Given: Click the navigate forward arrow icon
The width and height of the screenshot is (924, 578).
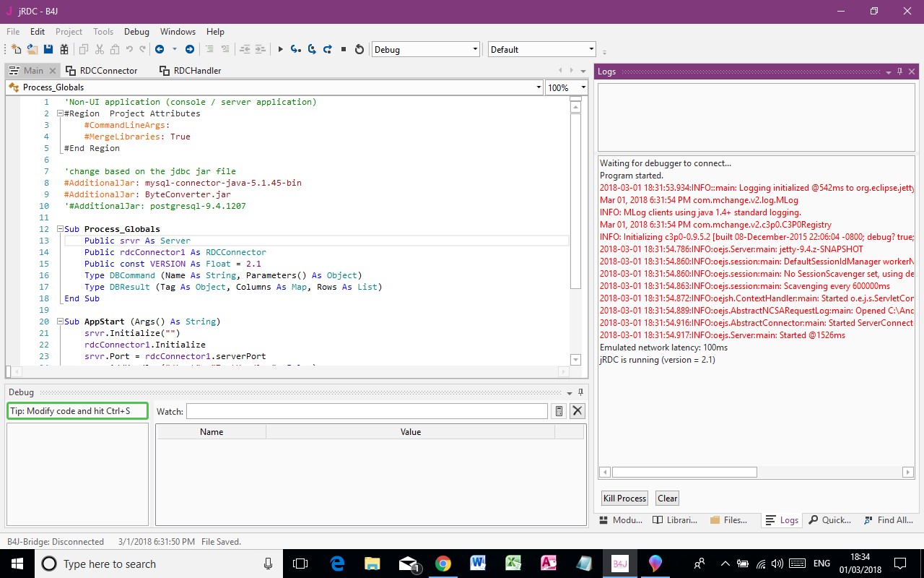Looking at the screenshot, I should tap(190, 49).
